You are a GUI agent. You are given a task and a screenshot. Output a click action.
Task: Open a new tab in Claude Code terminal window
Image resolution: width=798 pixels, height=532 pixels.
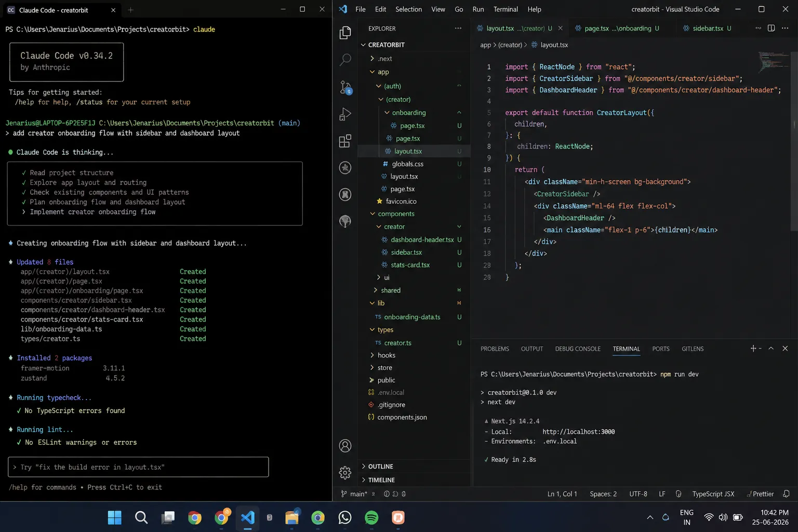coord(130,10)
